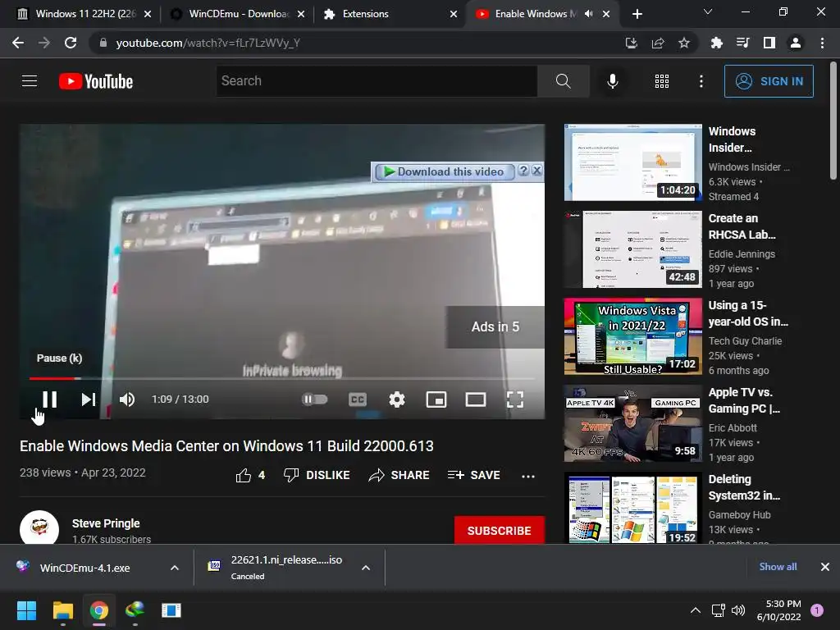Click the DISLIKE button
Screen dimensions: 840x630
click(317, 475)
